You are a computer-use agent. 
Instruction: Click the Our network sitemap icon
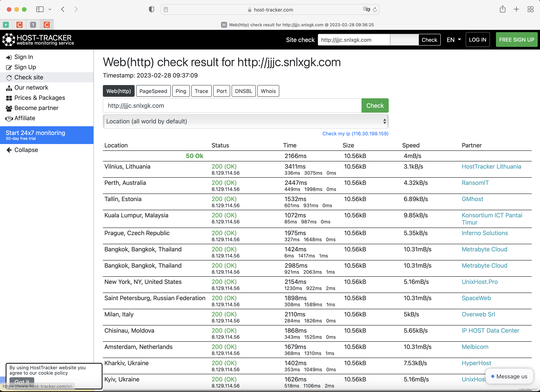pos(9,88)
